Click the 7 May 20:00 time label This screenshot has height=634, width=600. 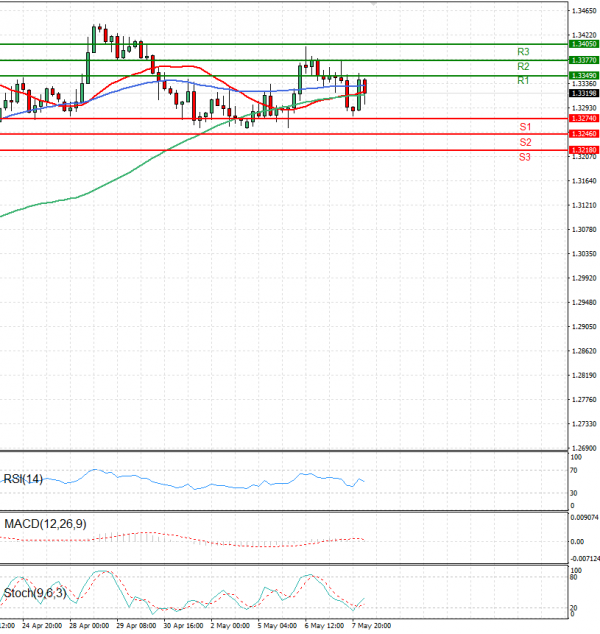(x=371, y=626)
